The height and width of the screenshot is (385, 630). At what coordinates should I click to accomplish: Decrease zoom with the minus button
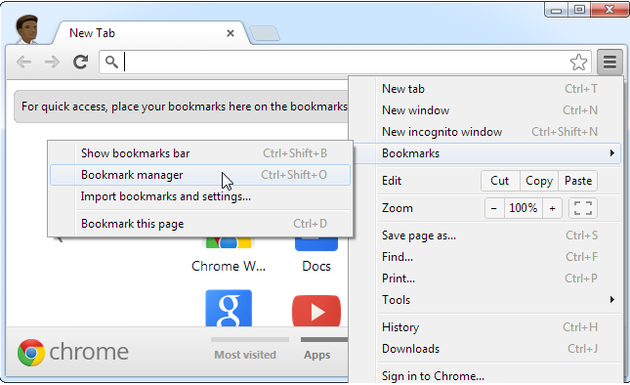point(494,208)
